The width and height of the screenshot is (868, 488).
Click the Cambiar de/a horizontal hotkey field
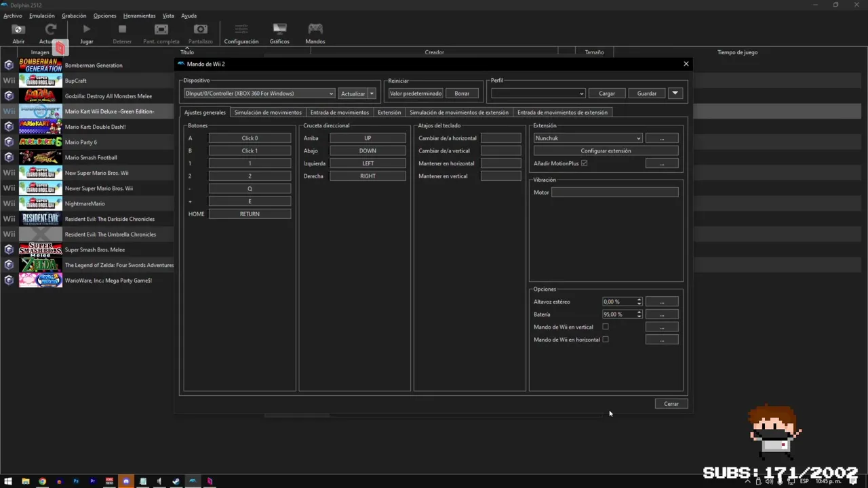tap(500, 138)
